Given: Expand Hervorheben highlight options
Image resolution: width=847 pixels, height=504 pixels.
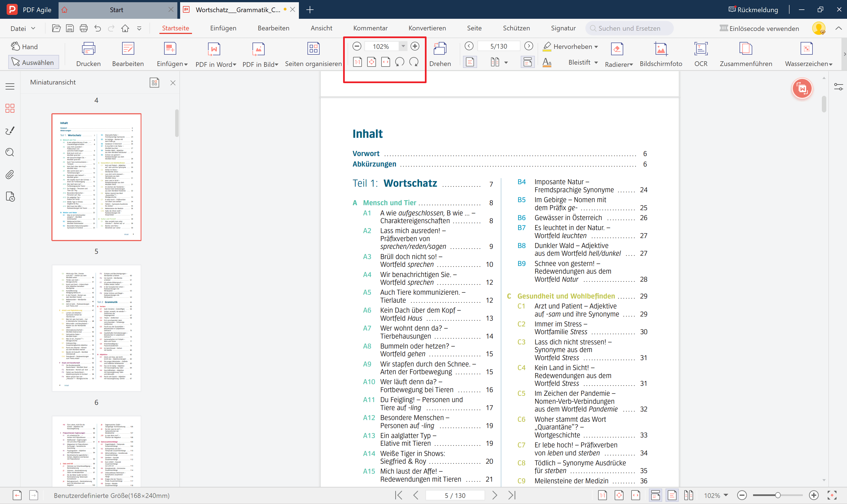Looking at the screenshot, I should click(x=596, y=46).
